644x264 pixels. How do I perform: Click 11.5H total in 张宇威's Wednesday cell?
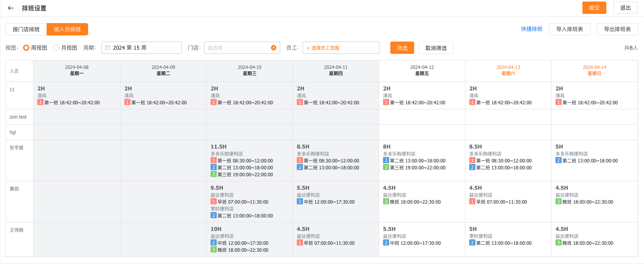point(218,147)
